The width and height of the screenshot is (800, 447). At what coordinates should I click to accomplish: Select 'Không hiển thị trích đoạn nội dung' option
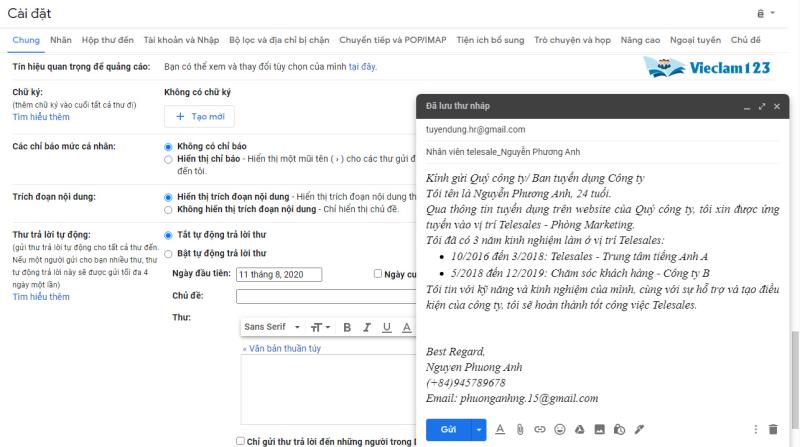(168, 210)
